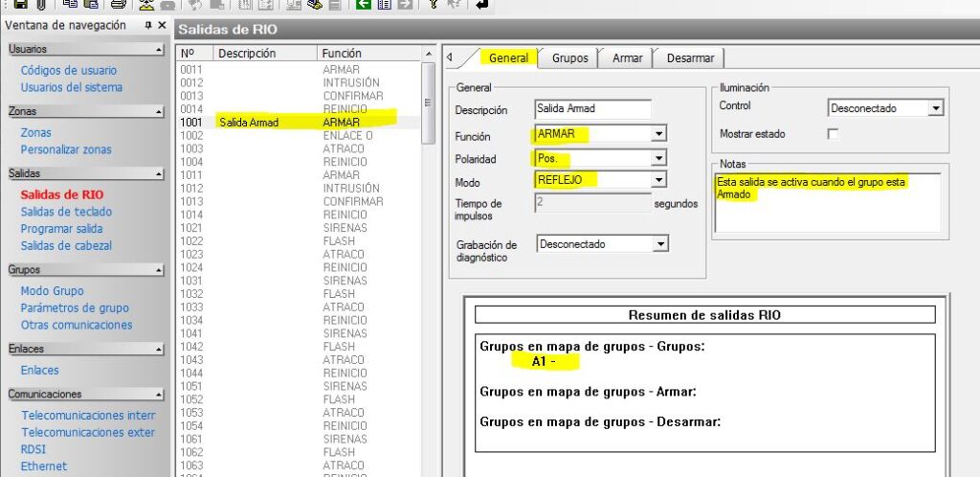The image size is (980, 477).
Task: Collapse the Comunicaciones section
Action: pos(159,395)
